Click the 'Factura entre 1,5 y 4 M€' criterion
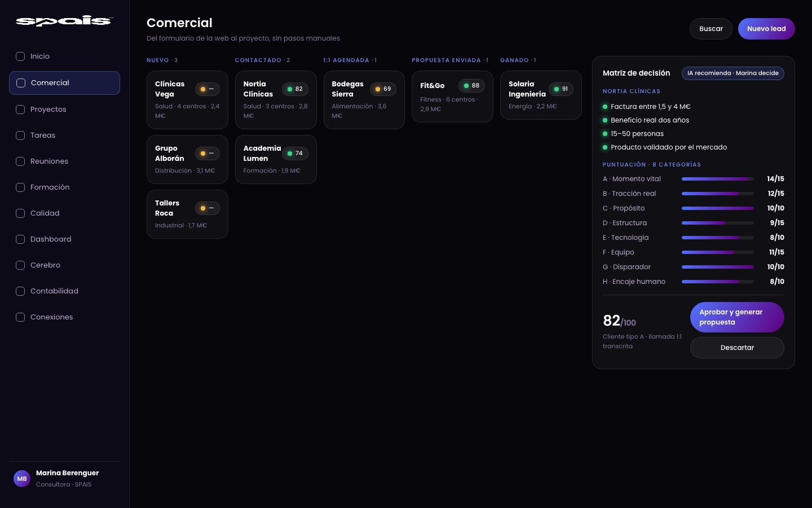 (x=651, y=107)
